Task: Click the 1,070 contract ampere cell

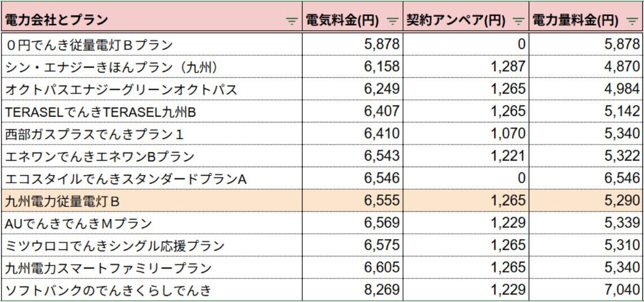Action: (x=466, y=133)
